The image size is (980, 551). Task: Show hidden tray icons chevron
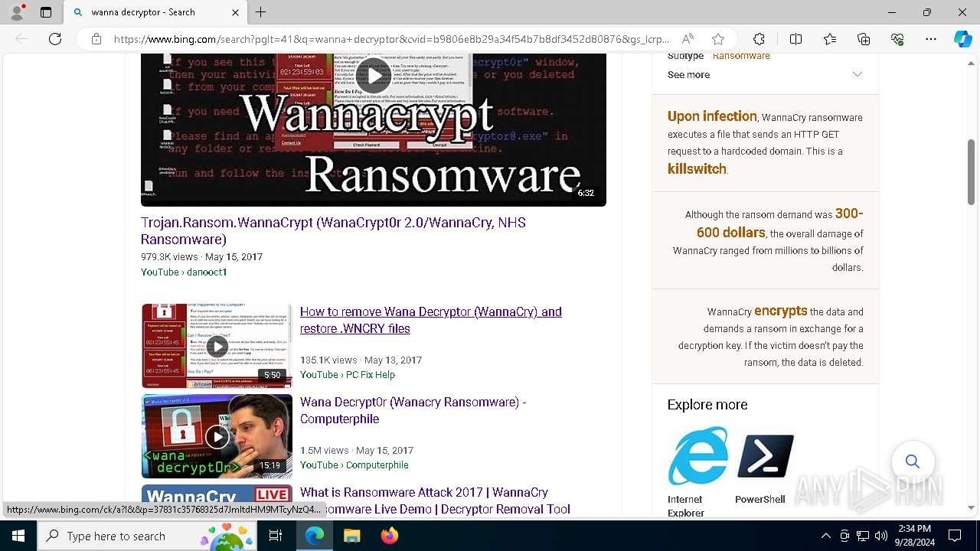pyautogui.click(x=825, y=536)
